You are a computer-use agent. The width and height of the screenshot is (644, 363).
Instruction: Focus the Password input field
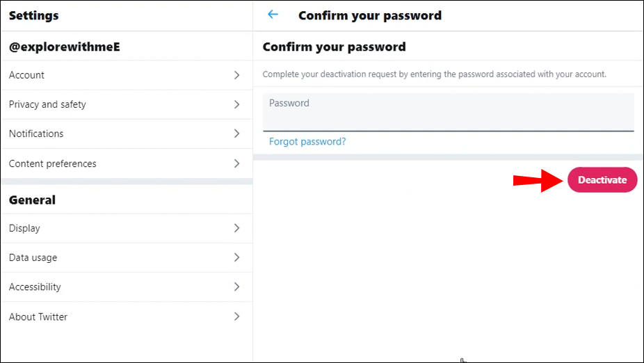(448, 113)
